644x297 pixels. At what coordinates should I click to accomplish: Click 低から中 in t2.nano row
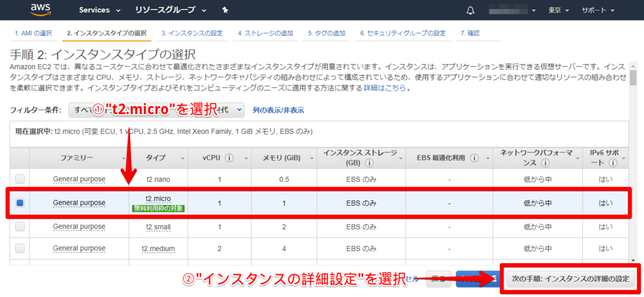pos(537,179)
